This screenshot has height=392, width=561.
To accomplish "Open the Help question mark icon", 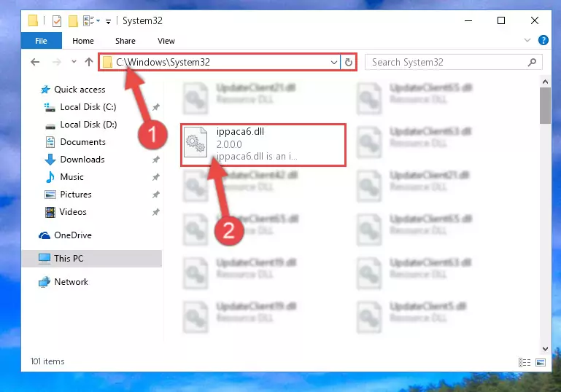I will 543,40.
